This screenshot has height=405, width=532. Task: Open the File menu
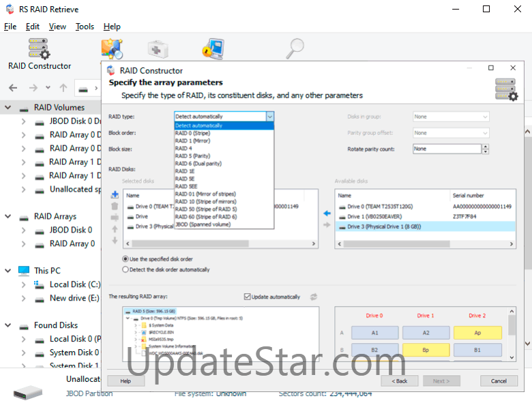[10, 27]
